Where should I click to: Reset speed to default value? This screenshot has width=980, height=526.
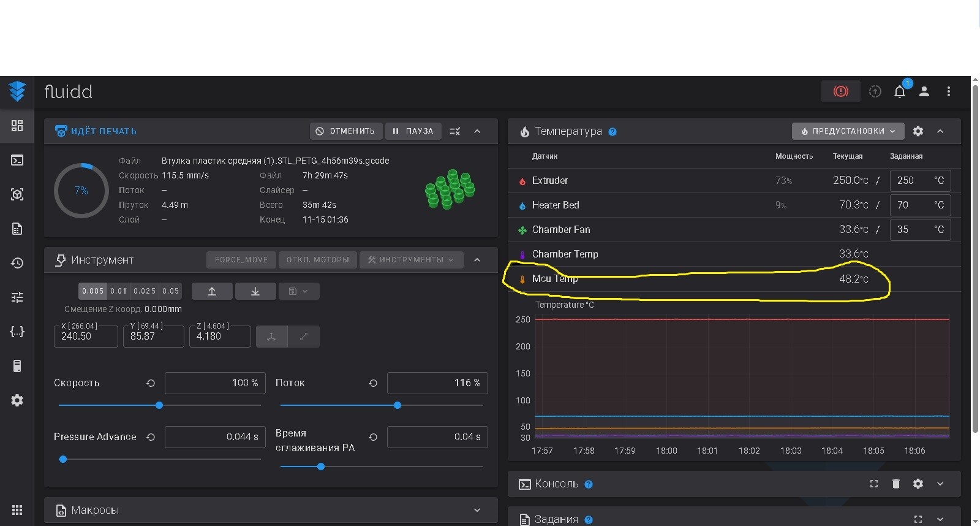151,383
